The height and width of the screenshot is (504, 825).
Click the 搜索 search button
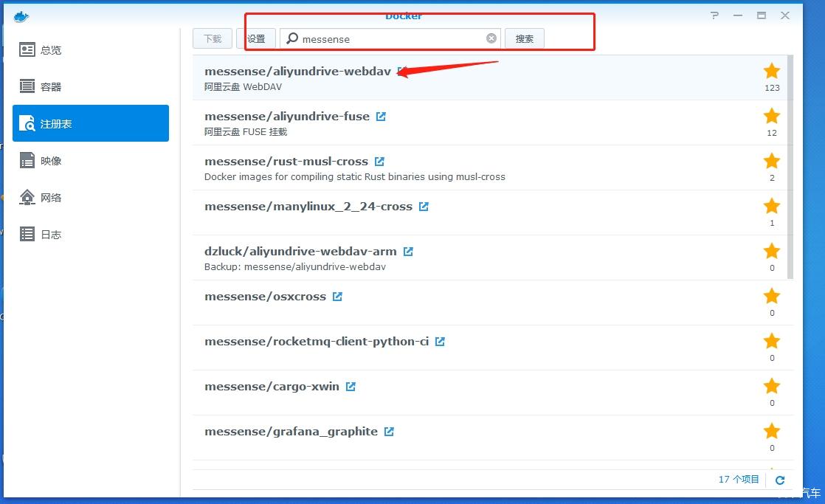coord(524,38)
